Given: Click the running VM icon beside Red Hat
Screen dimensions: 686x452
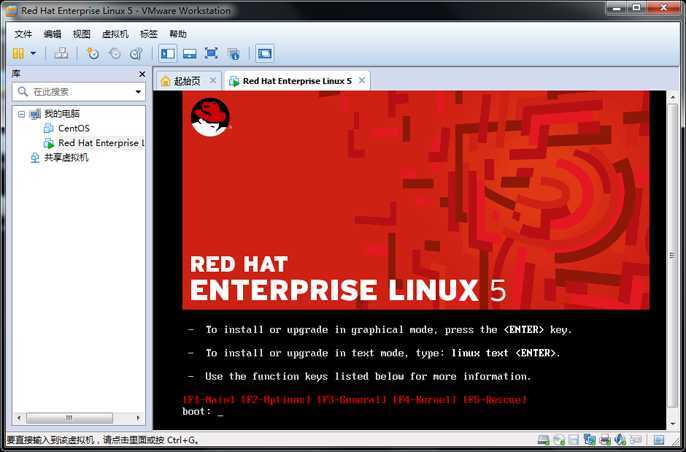Looking at the screenshot, I should click(x=49, y=143).
